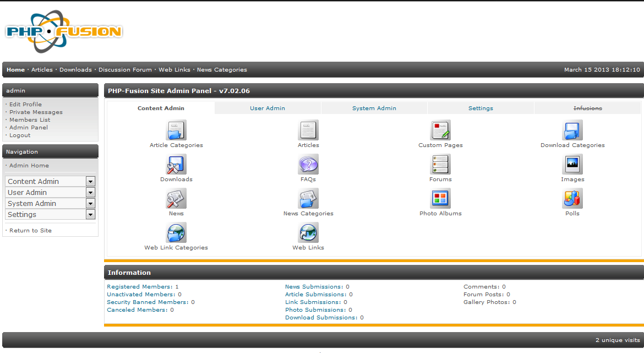Go to Home in top menu
Image resolution: width=644 pixels, height=353 pixels.
pos(15,70)
